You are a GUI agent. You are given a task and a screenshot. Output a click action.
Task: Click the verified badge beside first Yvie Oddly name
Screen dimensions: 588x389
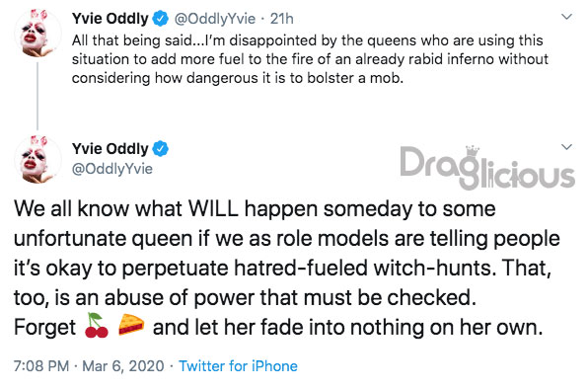161,19
